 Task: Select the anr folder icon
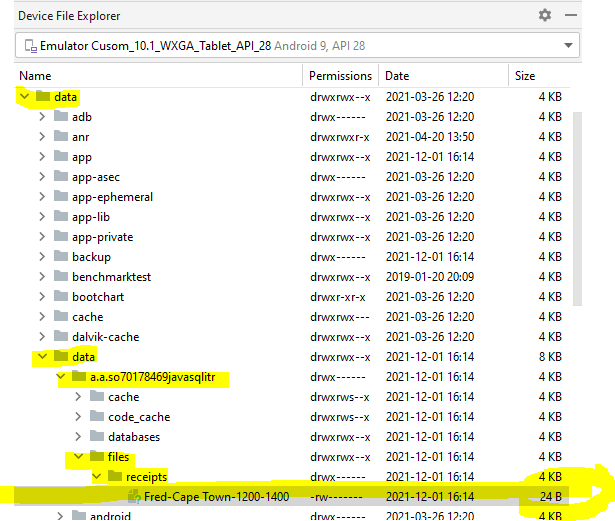tap(61, 136)
